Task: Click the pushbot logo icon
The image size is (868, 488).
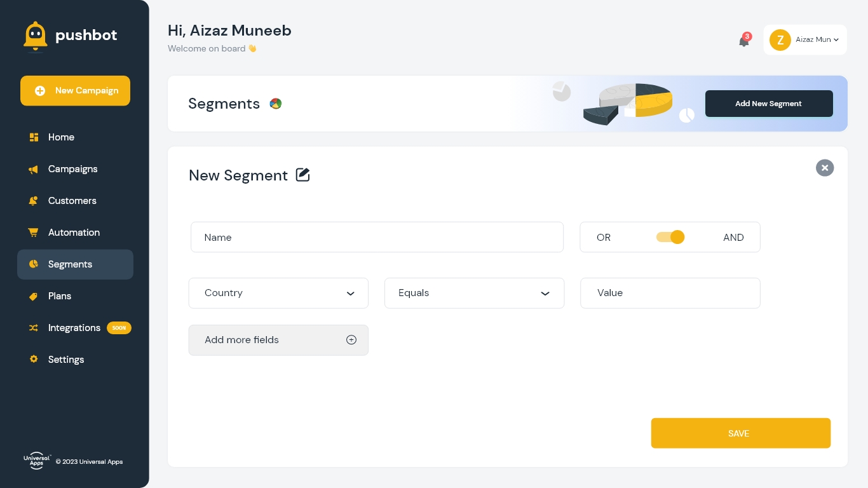Action: (x=36, y=36)
